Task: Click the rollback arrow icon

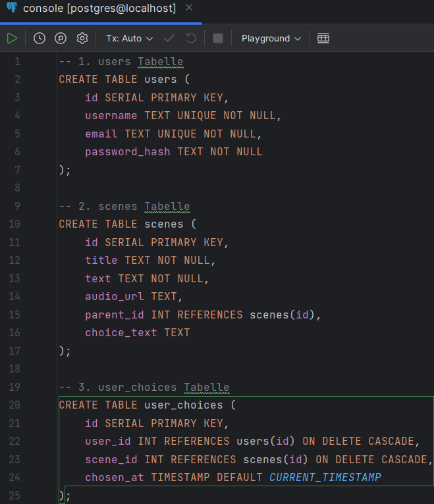Action: point(191,38)
